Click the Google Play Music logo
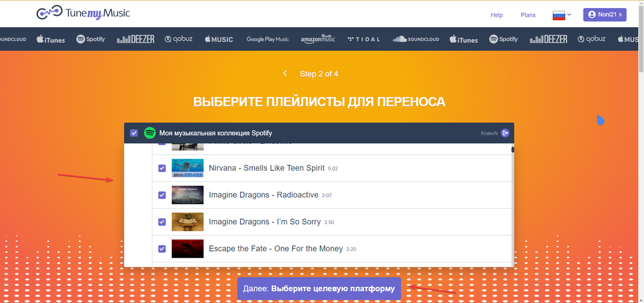Screen dimensions: 644x303 [268, 39]
